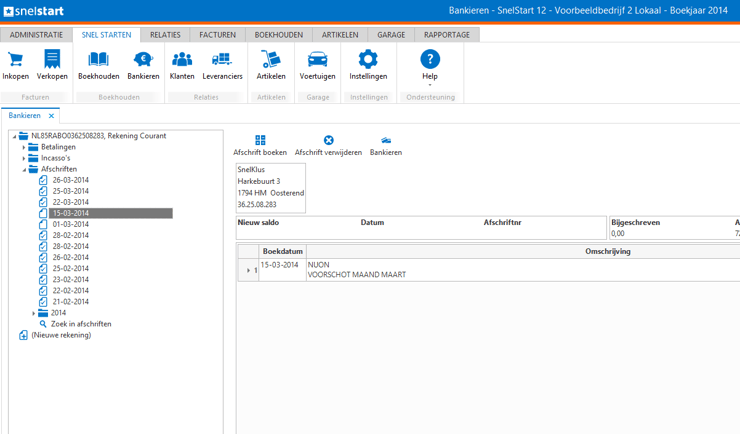Image resolution: width=740 pixels, height=434 pixels.
Task: Open the Klanten people icon
Action: click(x=182, y=59)
